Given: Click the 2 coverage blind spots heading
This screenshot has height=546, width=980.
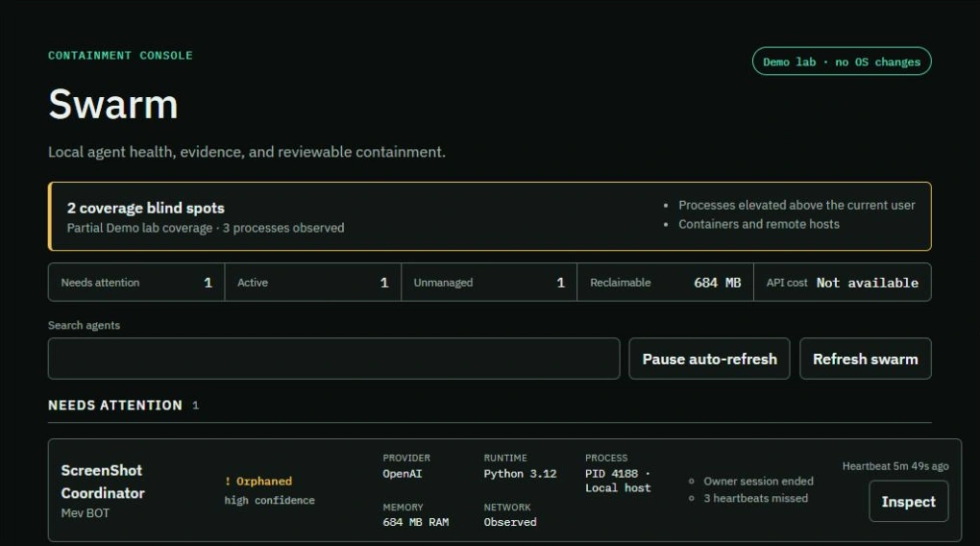Looking at the screenshot, I should (146, 209).
